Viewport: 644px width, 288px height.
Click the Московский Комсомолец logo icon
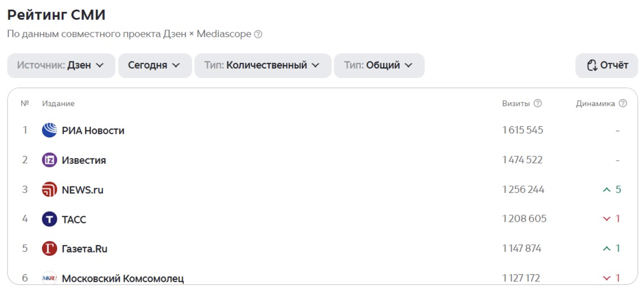[49, 278]
